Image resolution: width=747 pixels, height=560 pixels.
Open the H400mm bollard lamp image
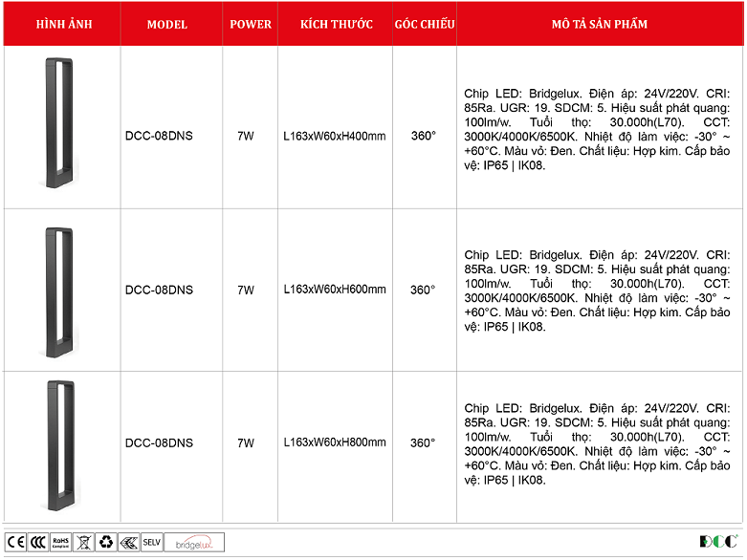59,126
